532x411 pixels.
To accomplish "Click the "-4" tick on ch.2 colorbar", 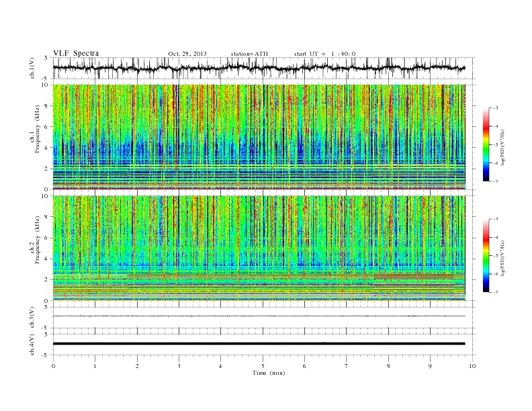I will pyautogui.click(x=496, y=237).
